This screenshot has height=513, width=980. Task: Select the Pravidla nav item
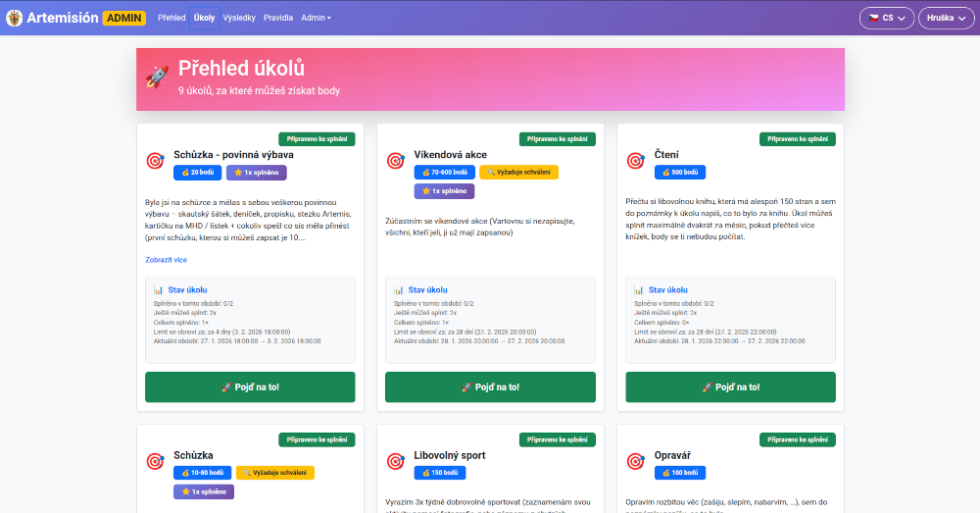click(x=278, y=18)
